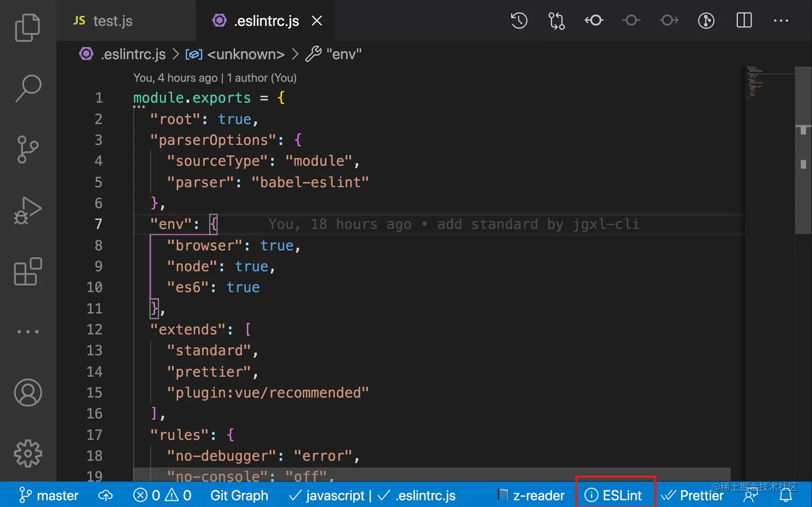Open More Actions editor menu
812x507 pixels.
pos(781,21)
